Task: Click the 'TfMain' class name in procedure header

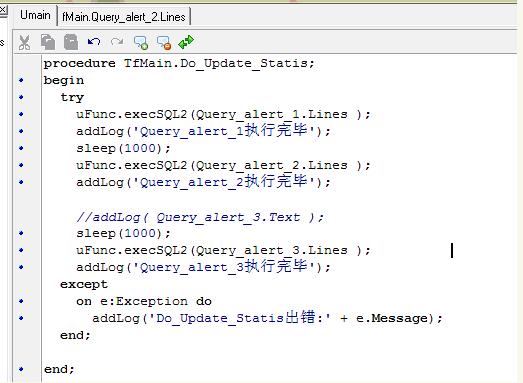Action: point(148,63)
